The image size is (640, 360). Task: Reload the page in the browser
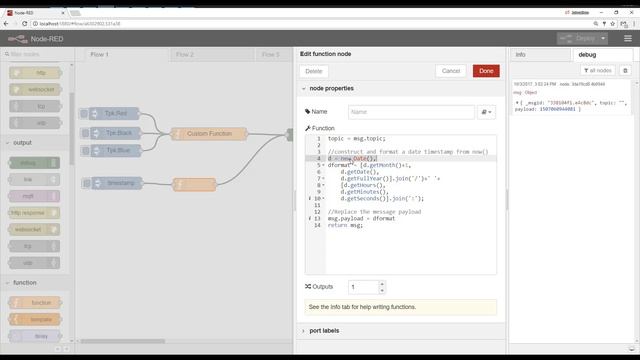coord(25,24)
